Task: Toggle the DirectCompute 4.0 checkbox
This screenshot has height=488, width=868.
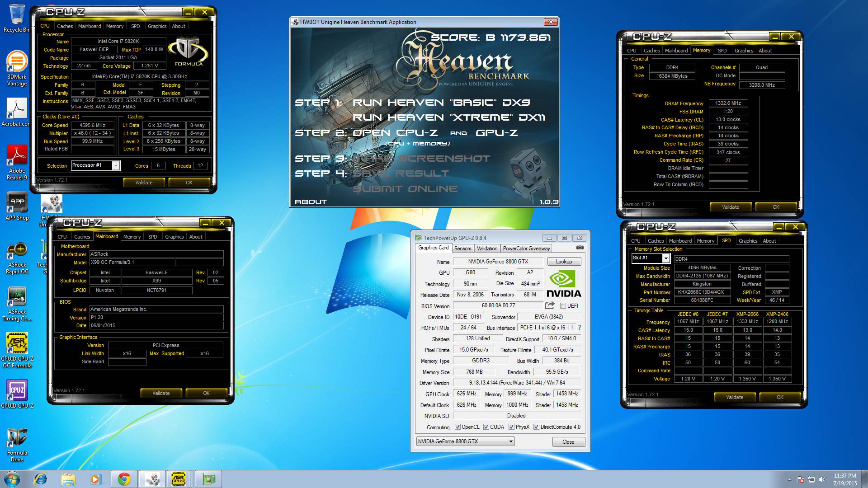Action: [536, 427]
